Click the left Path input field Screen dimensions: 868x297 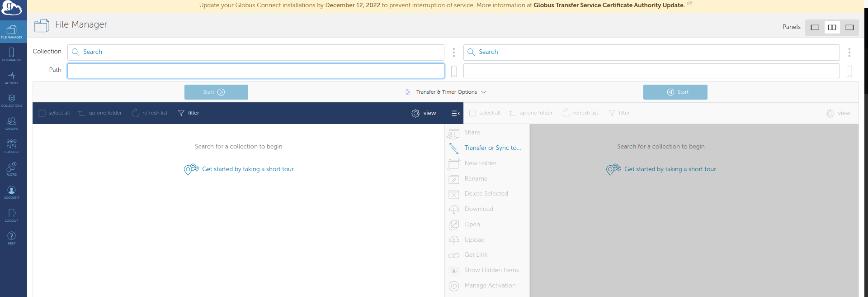pos(255,71)
